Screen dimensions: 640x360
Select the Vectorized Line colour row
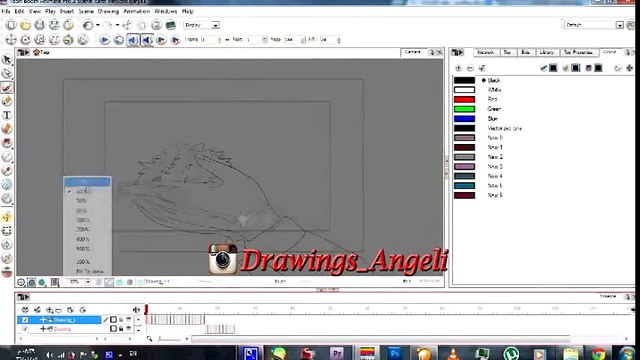point(543,128)
